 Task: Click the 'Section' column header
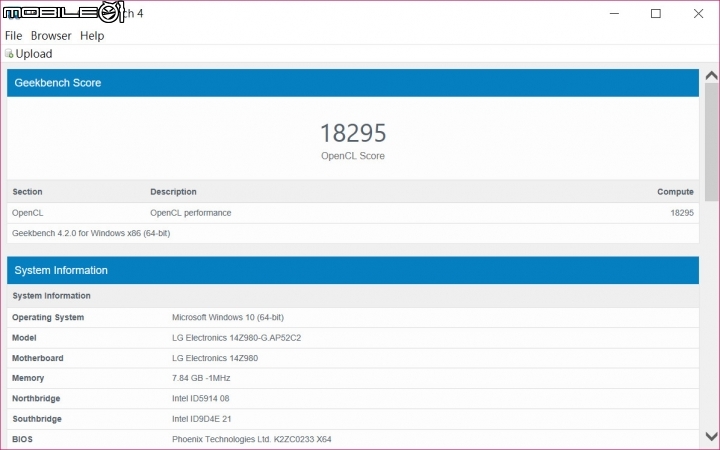pos(27,192)
